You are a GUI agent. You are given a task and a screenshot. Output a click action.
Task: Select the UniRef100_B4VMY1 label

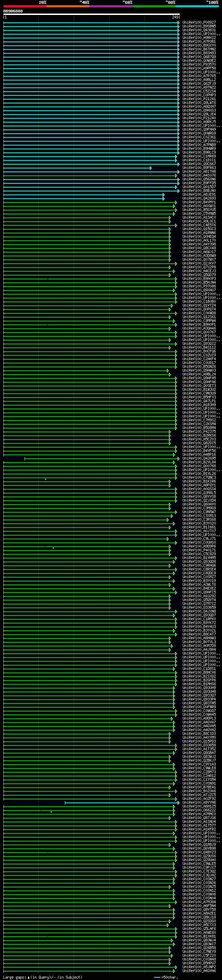[199, 202]
